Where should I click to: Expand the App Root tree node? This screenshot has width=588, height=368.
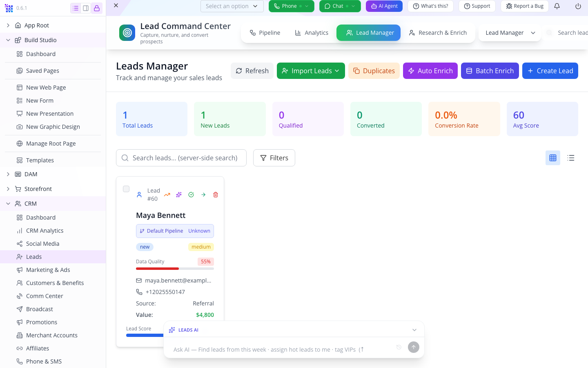pos(8,25)
